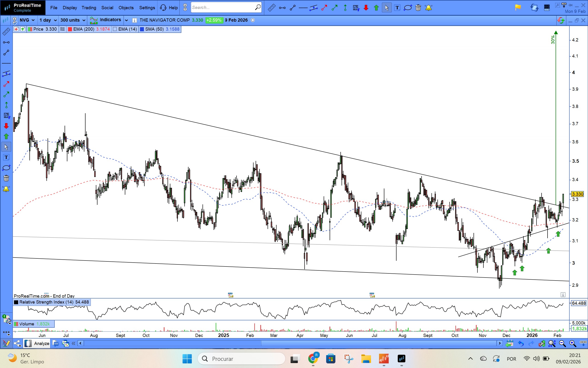Choose the horizontal line tool in top toolbar
The width and height of the screenshot is (588, 368).
[303, 8]
